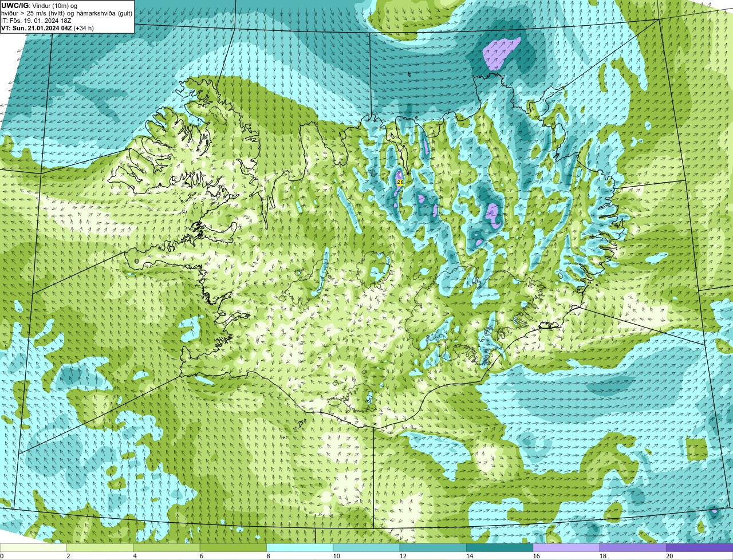
Task: Click the 18–20 m/s purple legend swatch
Action: pos(633,548)
